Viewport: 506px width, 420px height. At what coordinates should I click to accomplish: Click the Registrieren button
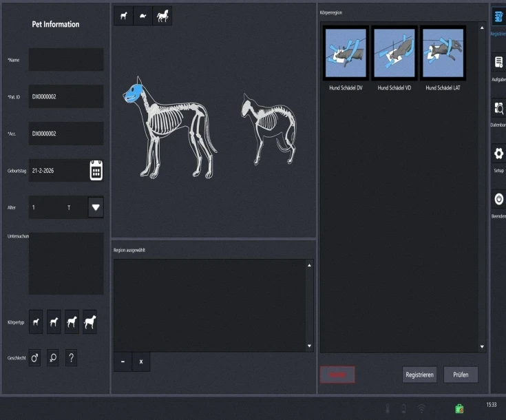coord(419,375)
